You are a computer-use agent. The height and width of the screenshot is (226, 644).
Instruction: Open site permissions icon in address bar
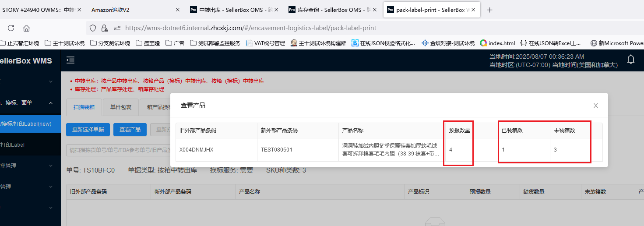(x=117, y=28)
